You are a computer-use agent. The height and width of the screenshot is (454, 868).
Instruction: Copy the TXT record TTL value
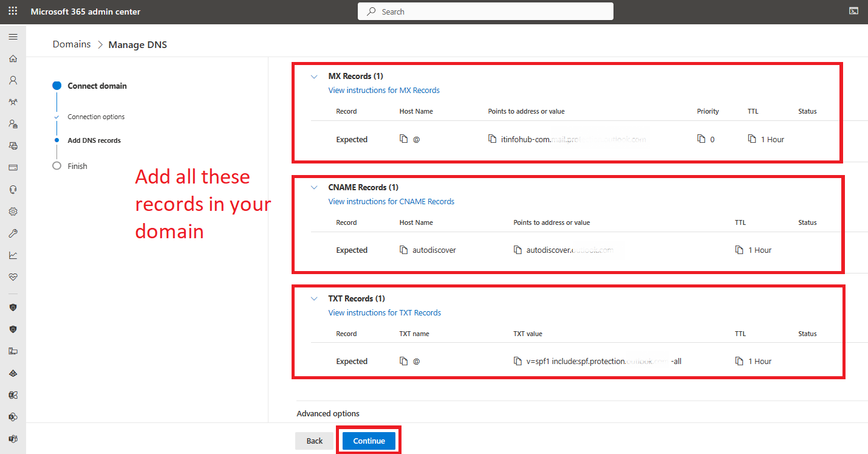pyautogui.click(x=739, y=361)
